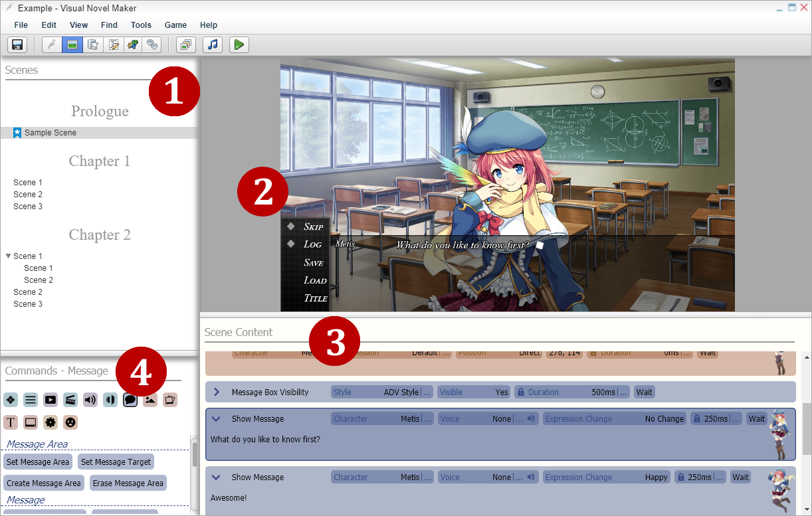Viewport: 812px width, 516px height.
Task: Select Scene 3 under Chapter 1
Action: point(28,207)
